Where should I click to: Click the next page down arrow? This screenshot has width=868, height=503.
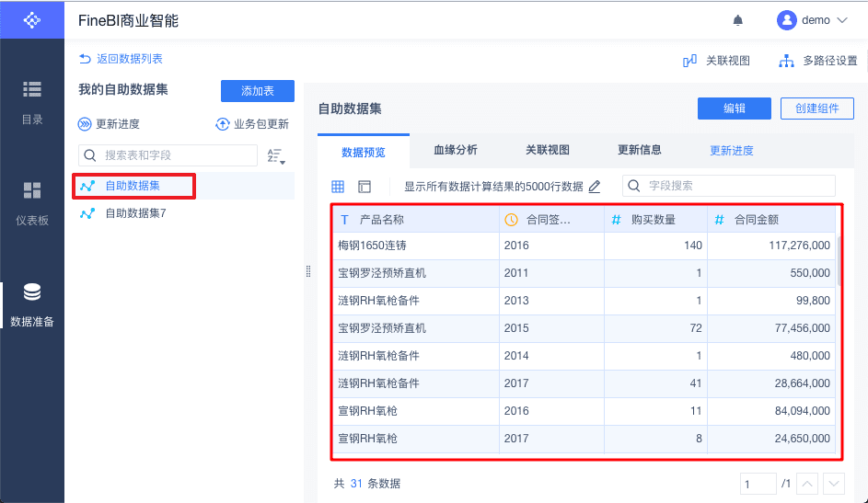834,484
